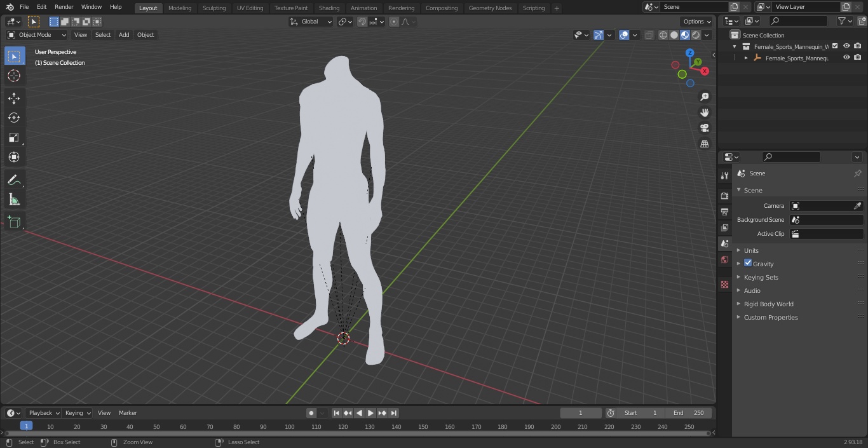868x448 pixels.
Task: Toggle snapping magnet icon
Action: (x=362, y=22)
